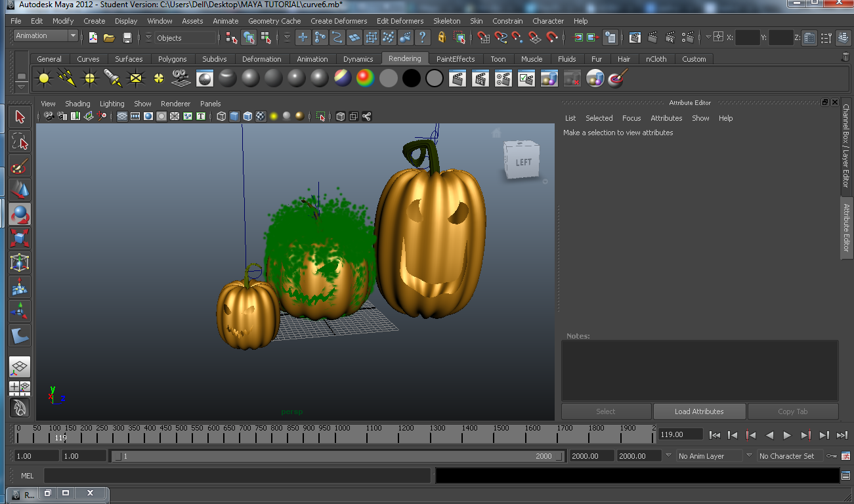Open the Channel Box / Layer Editor tab
The height and width of the screenshot is (504, 854).
pos(846,146)
